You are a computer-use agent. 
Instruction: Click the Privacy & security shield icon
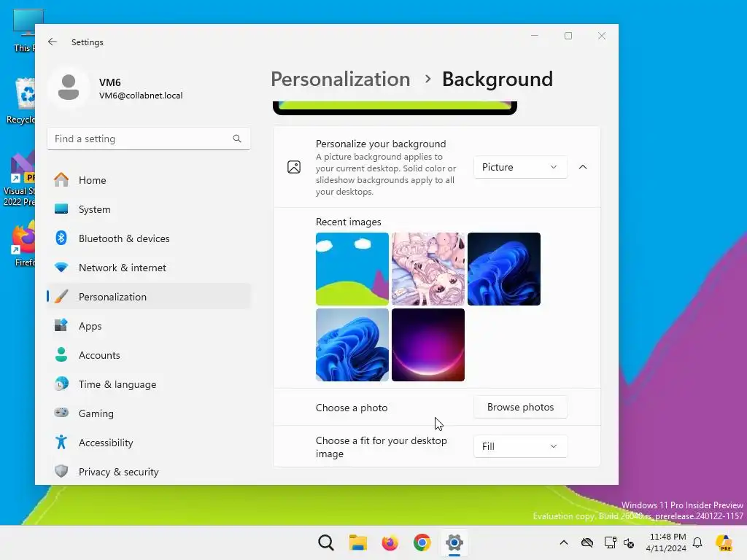61,472
